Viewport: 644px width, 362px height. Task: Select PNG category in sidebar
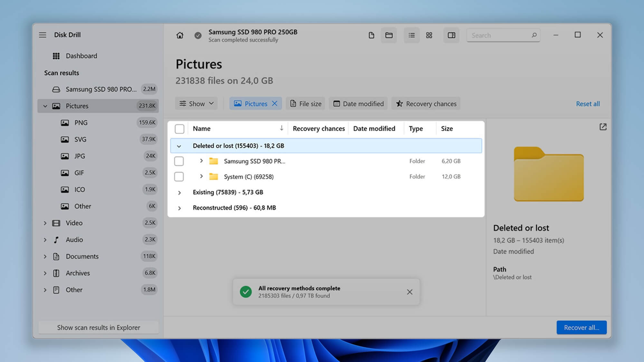[98, 123]
